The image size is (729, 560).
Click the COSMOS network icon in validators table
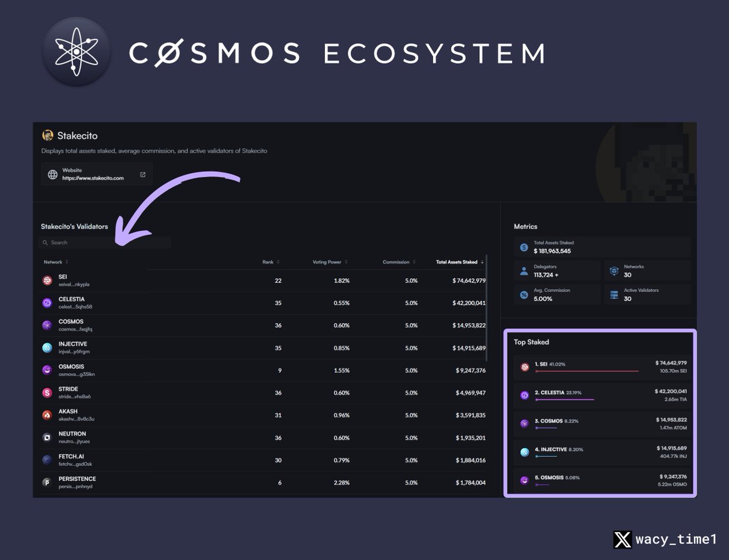[x=47, y=325]
